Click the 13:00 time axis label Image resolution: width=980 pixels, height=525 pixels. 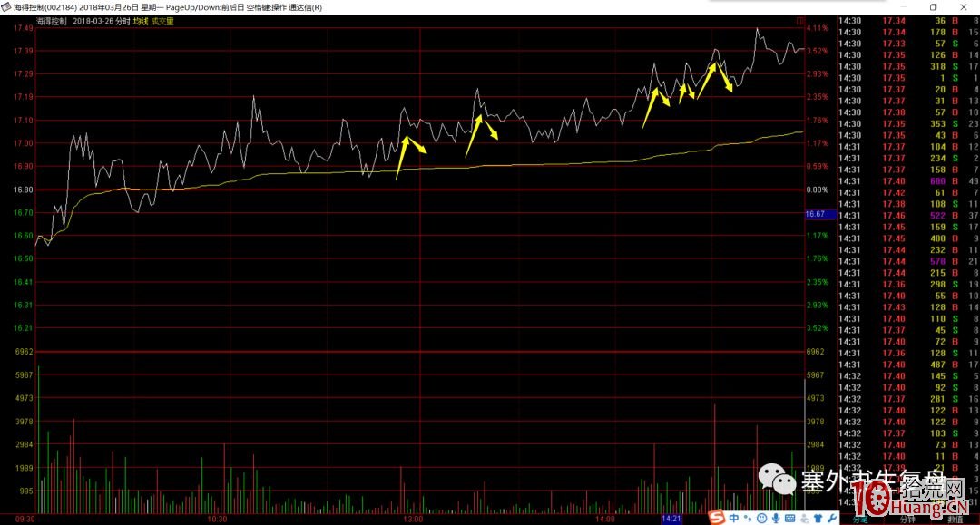413,520
